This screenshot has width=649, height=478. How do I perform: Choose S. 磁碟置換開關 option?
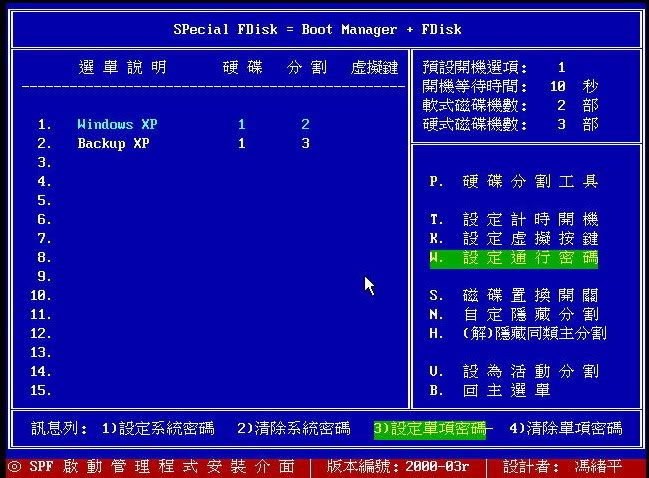514,295
